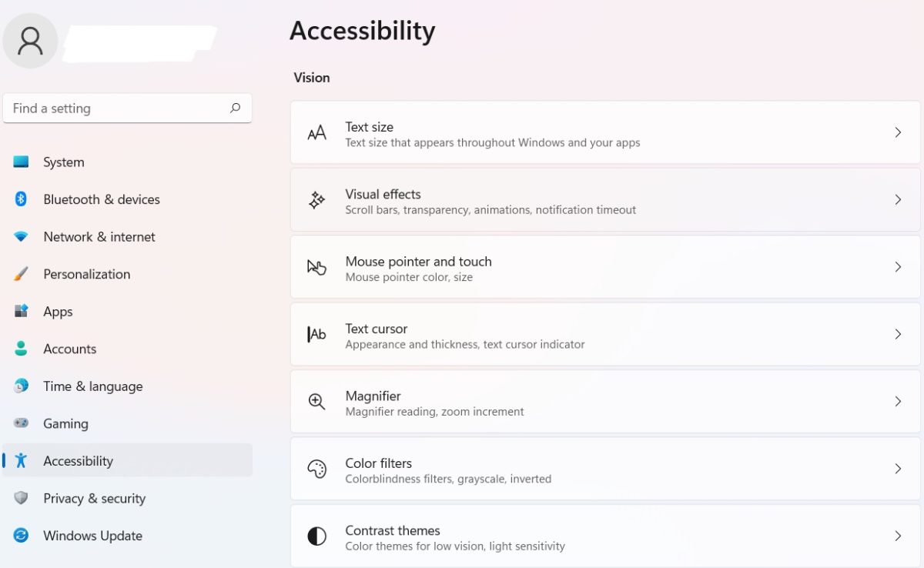This screenshot has width=924, height=568.
Task: Click the Contrast themes half-circle icon
Action: (x=316, y=536)
